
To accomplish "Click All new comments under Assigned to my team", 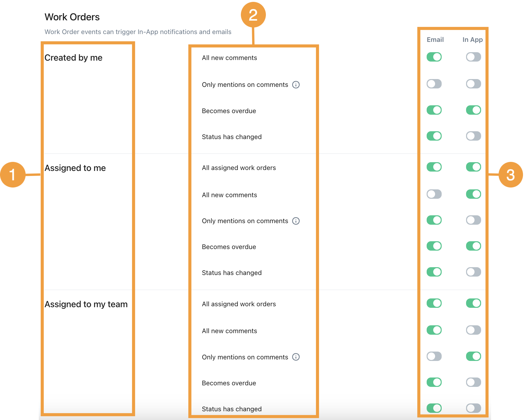I will (x=230, y=331).
